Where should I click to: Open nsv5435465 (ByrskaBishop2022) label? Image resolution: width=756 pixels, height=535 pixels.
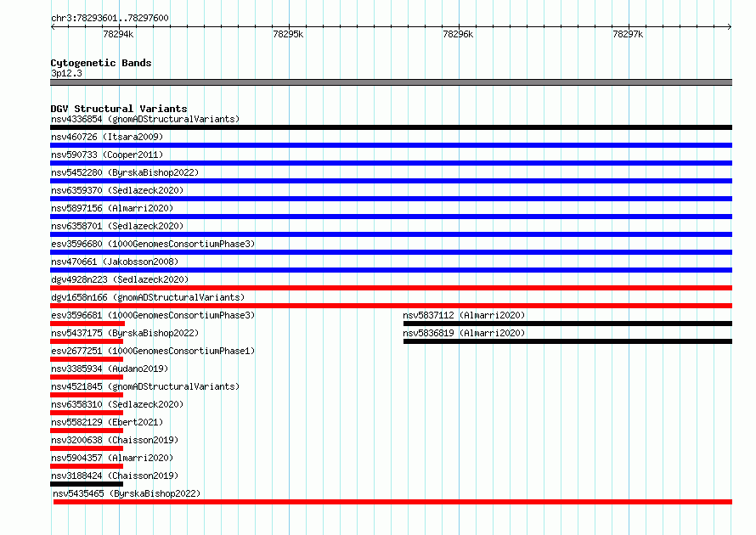pyautogui.click(x=127, y=493)
